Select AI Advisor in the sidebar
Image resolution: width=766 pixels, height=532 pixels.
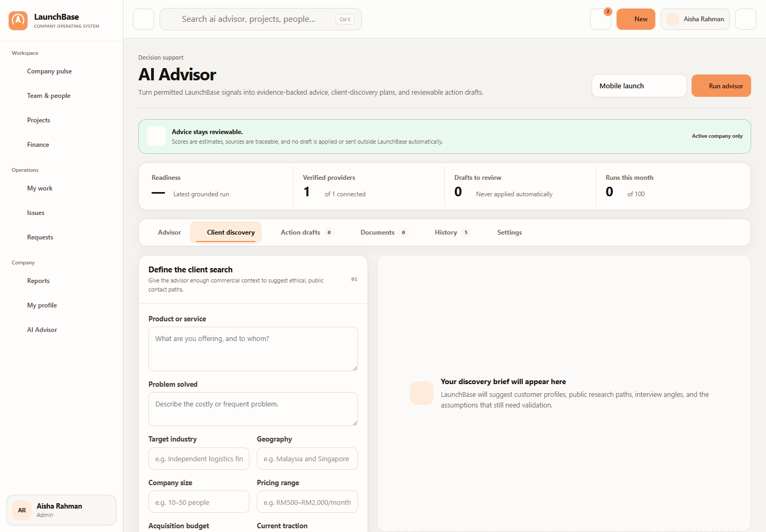coord(62,330)
